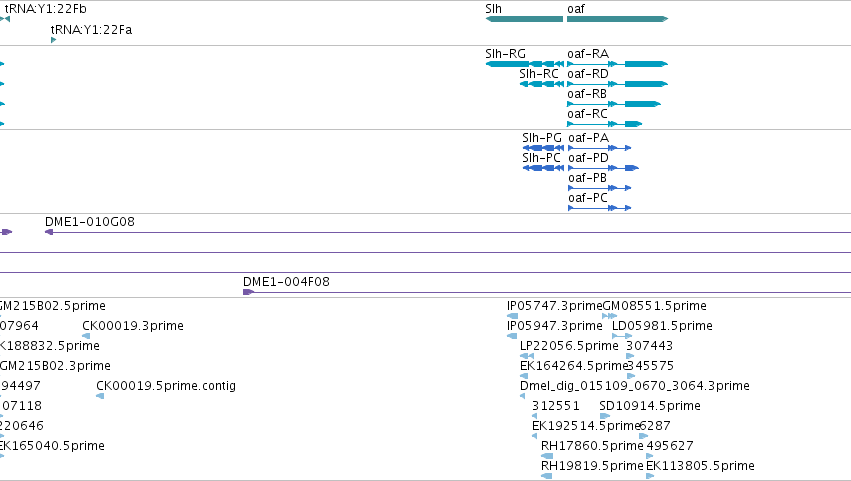
Task: Click the oaf-PD protein label
Action: pos(588,158)
